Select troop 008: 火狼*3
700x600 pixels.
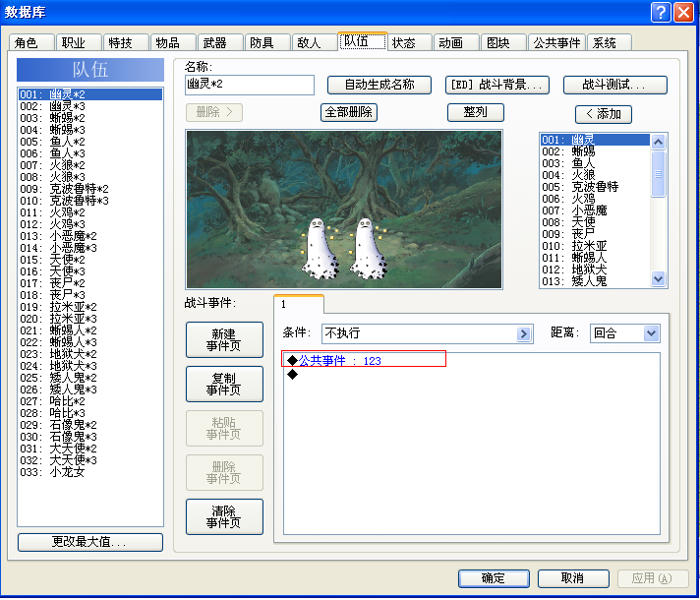(x=90, y=177)
